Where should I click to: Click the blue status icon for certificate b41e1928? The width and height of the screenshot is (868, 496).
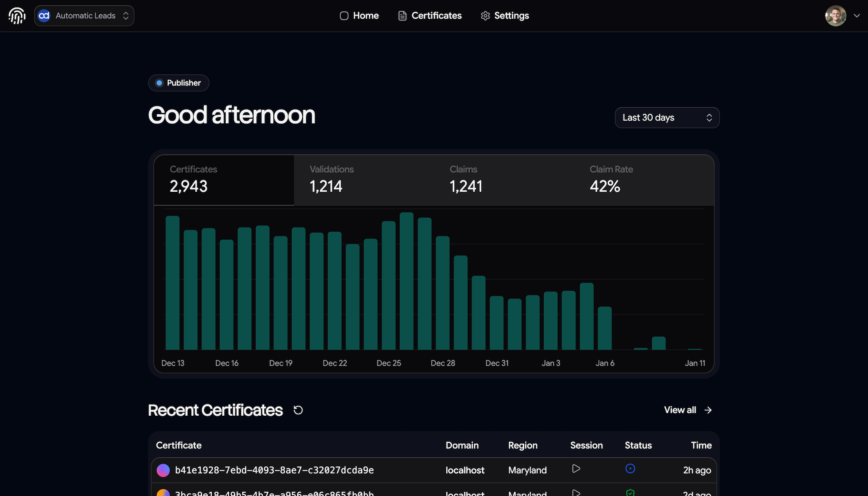631,469
